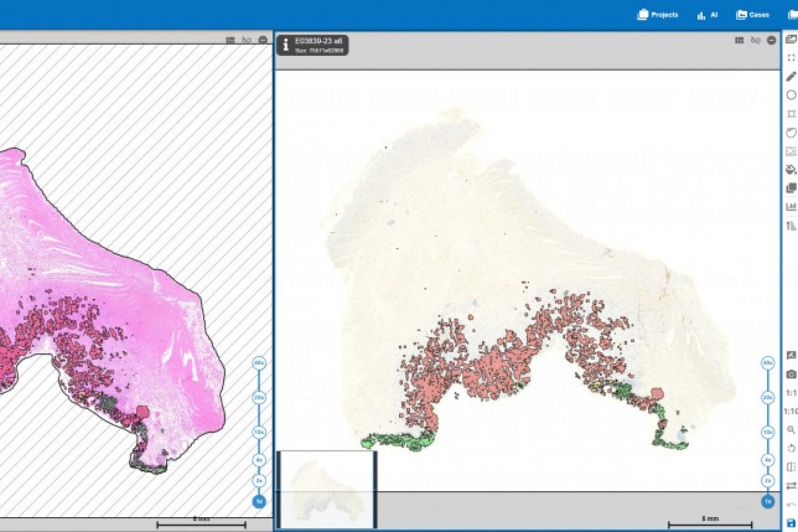Open the bar chart statistics icon

point(791,206)
